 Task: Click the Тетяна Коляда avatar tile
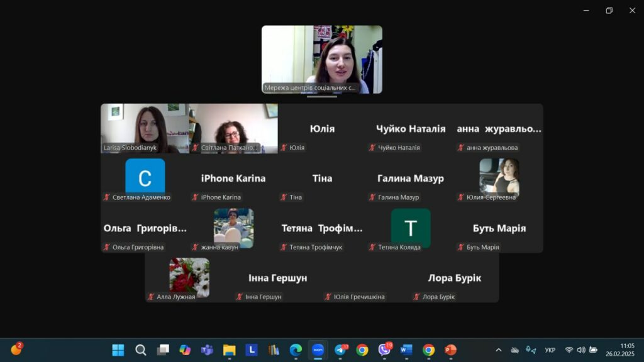click(410, 228)
